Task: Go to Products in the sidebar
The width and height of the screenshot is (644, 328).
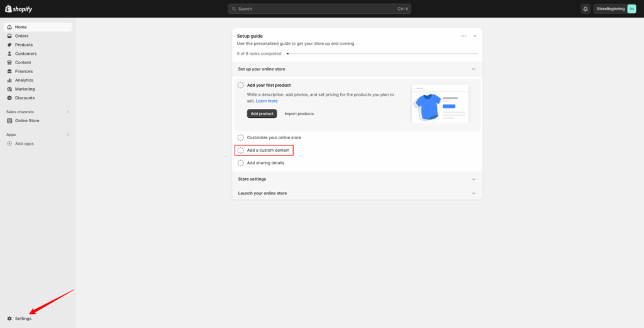Action: (x=23, y=45)
